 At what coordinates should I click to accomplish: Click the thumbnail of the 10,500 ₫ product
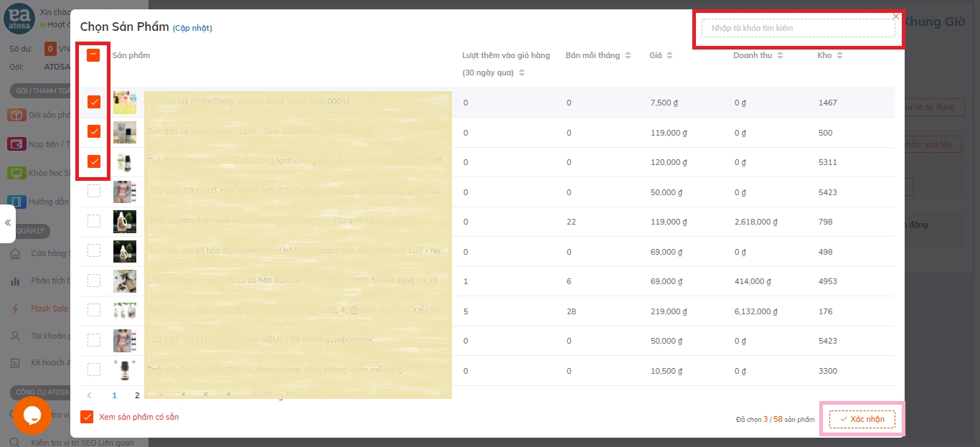(125, 370)
